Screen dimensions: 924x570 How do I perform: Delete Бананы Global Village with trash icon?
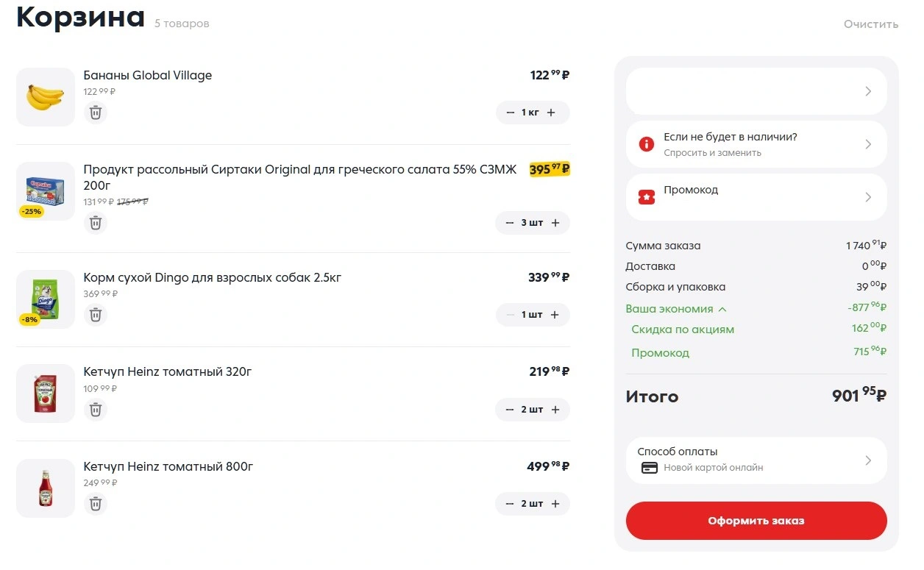tap(96, 113)
